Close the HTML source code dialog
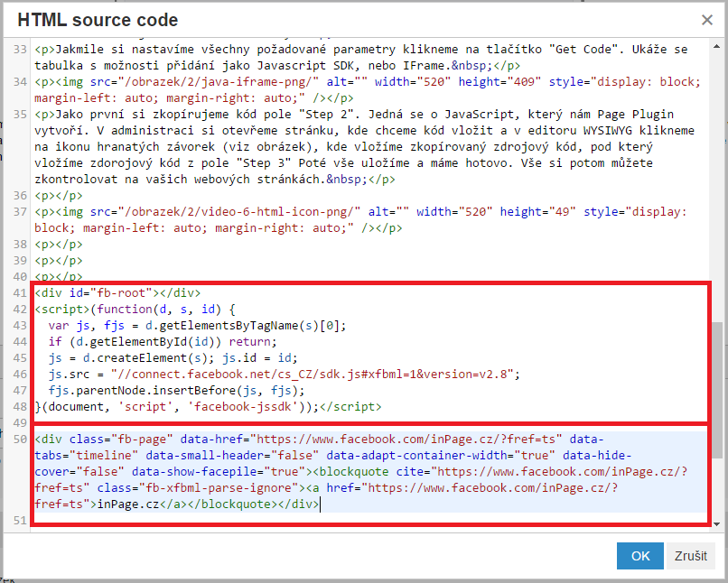Viewport: 728px width, 583px height. [706, 20]
